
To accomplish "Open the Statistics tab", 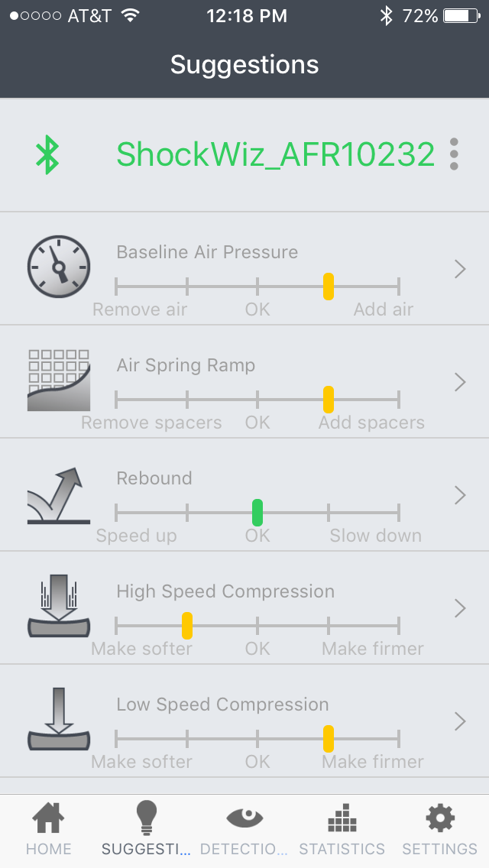I will click(x=342, y=830).
